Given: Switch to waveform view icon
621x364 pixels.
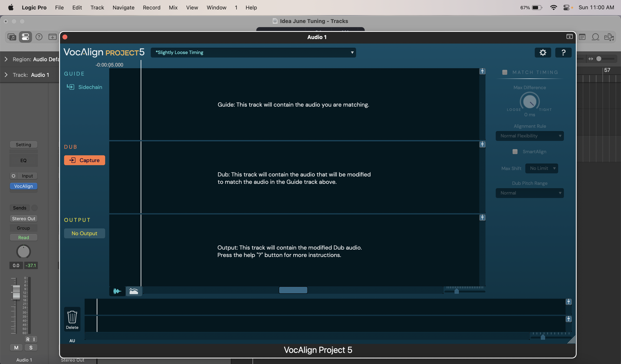Looking at the screenshot, I should [117, 291].
